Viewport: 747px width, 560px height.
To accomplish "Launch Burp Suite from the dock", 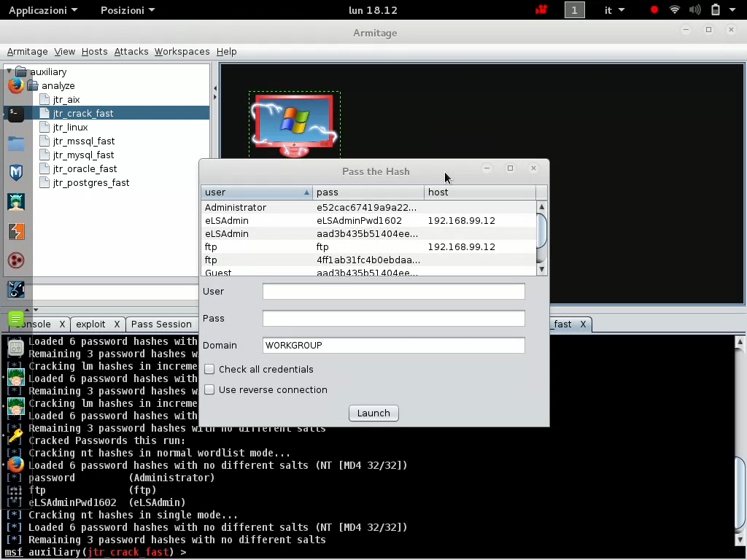I will tap(16, 231).
